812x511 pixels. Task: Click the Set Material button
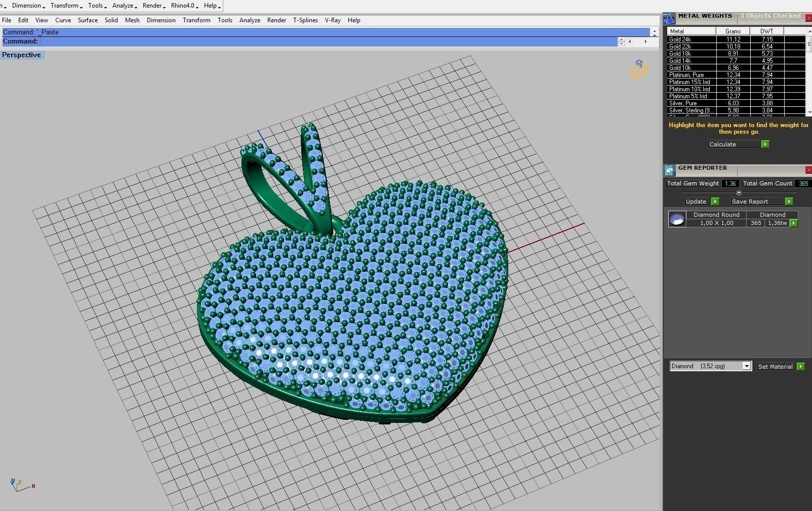[x=776, y=366]
